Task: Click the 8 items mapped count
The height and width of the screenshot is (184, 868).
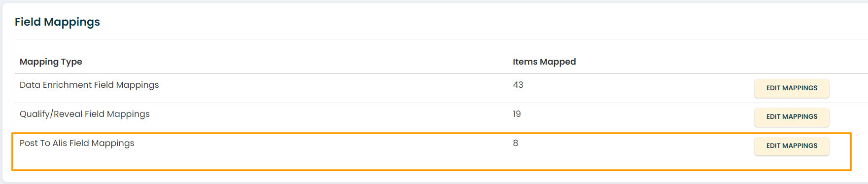Action: (516, 143)
